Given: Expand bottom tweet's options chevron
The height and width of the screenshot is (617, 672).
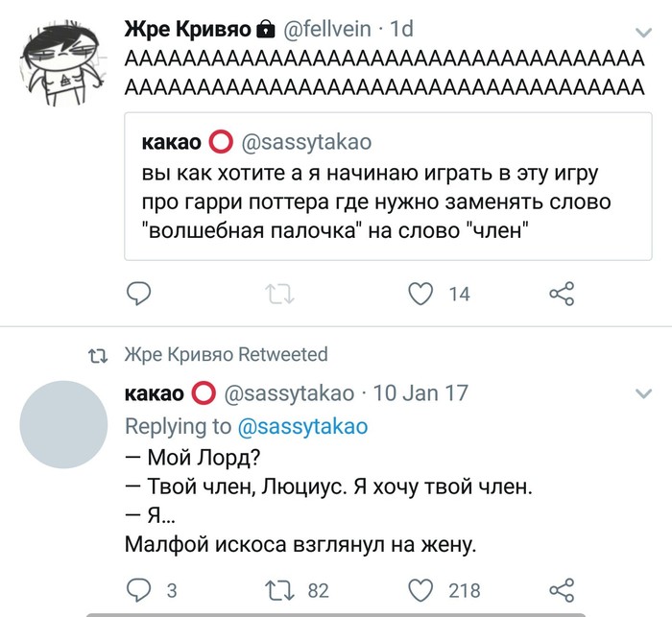Looking at the screenshot, I should [644, 394].
